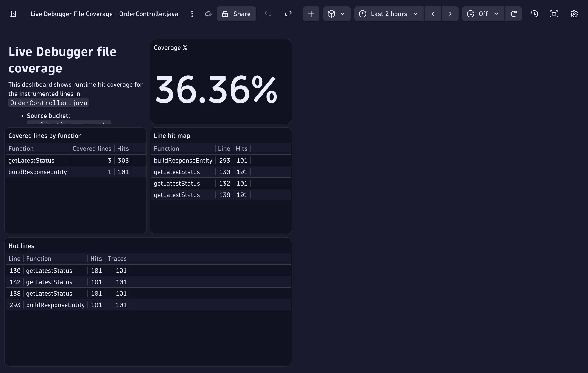Toggle the sidebar panel icon
Viewport: 588px width, 373px height.
[13, 14]
